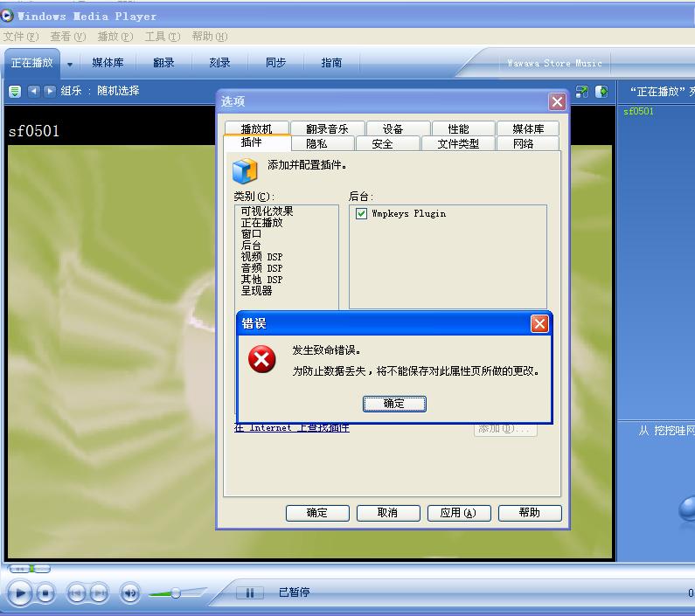Open the 媒体库 main tab
Viewport: 695px width, 616px height.
click(108, 63)
